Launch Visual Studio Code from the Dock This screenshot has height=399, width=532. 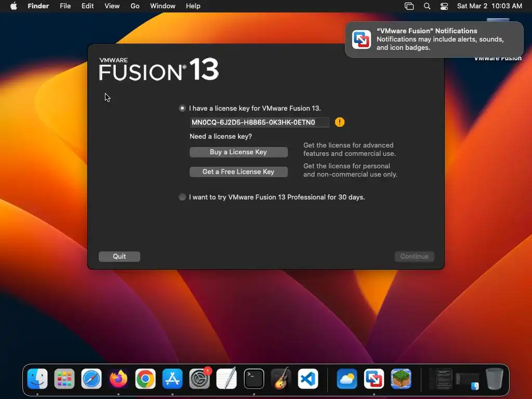[308, 379]
